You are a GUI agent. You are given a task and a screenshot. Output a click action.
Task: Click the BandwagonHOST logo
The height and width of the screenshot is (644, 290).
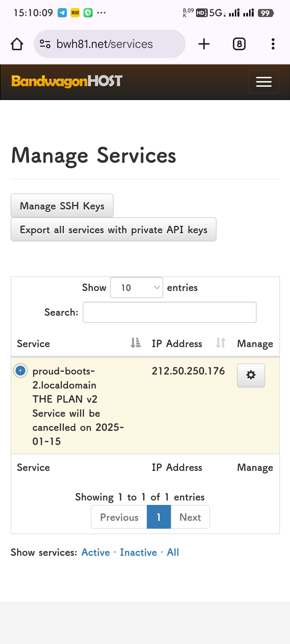[x=67, y=81]
